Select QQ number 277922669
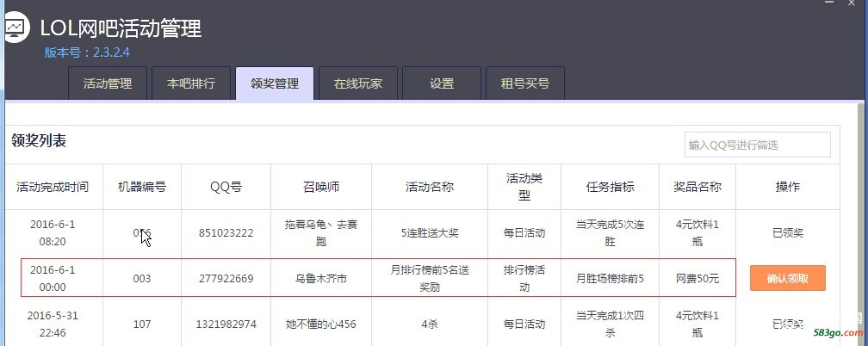This screenshot has width=868, height=346. point(226,279)
